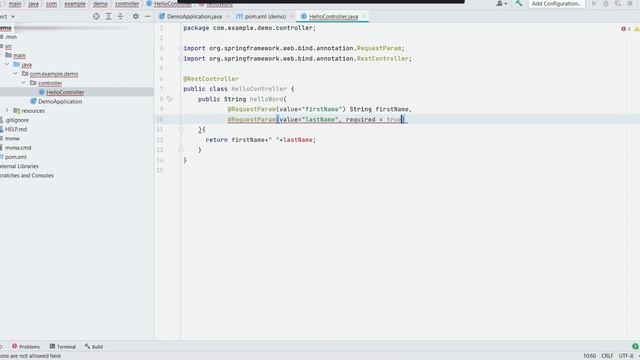Click the CRLF line separator indicator
640x360 pixels.
607,356
